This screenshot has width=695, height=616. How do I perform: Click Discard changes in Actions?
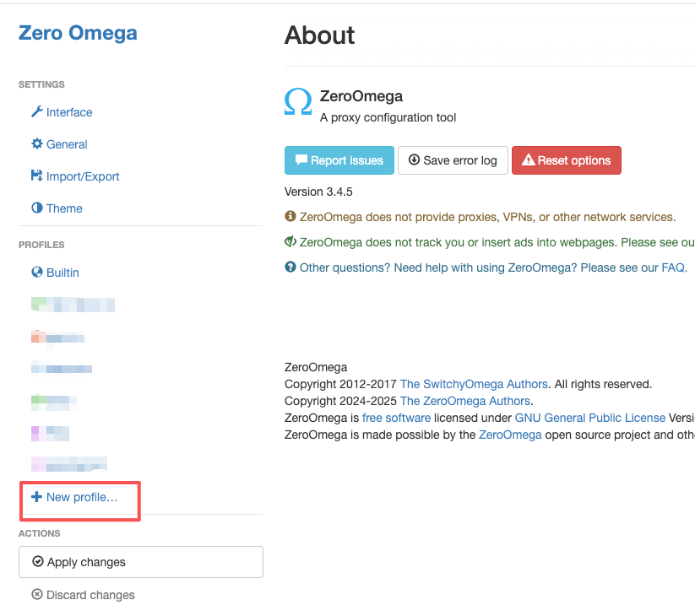90,595
